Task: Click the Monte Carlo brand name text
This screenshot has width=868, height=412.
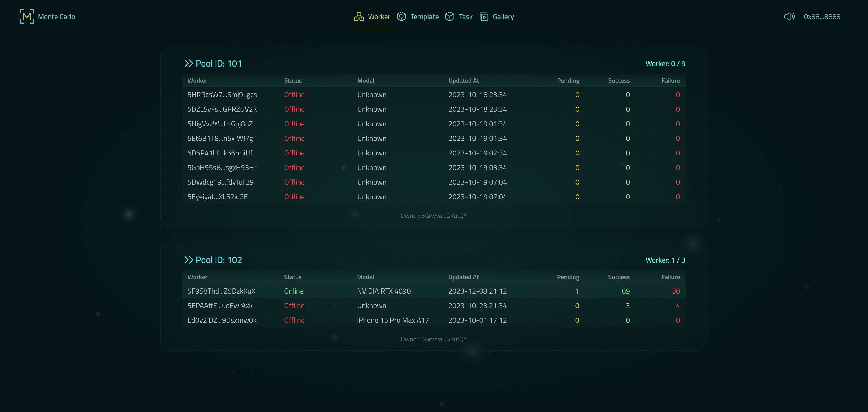Action: [56, 16]
